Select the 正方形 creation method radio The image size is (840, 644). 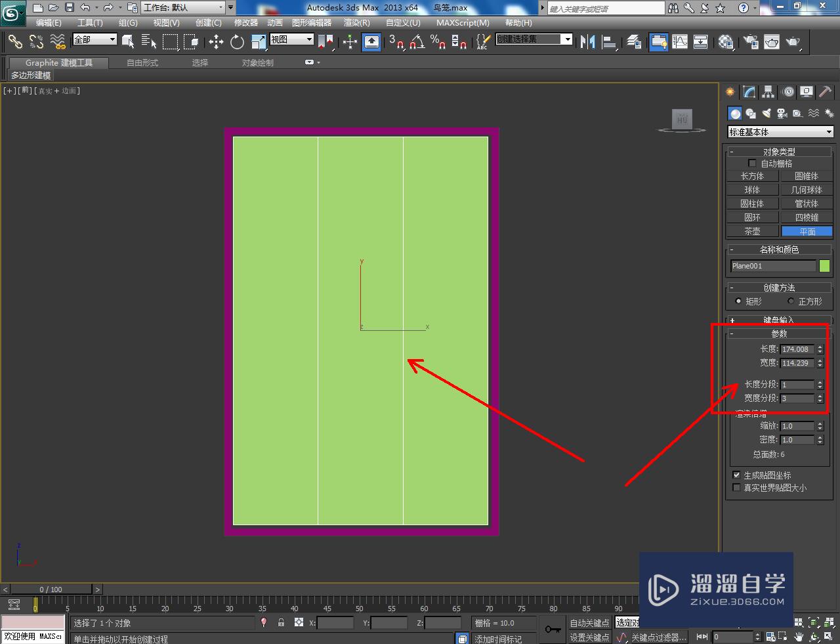791,301
